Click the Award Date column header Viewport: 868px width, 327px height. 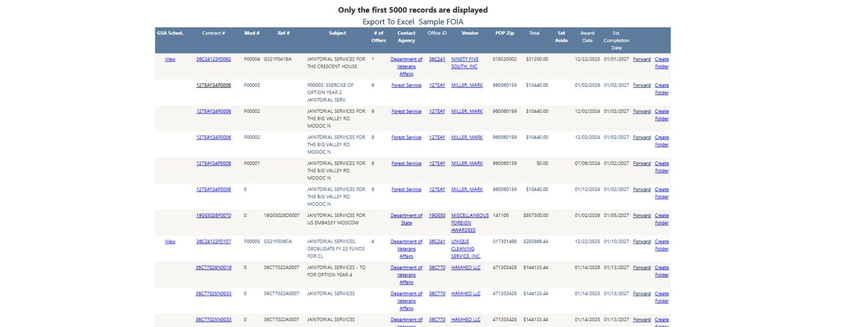pos(587,37)
